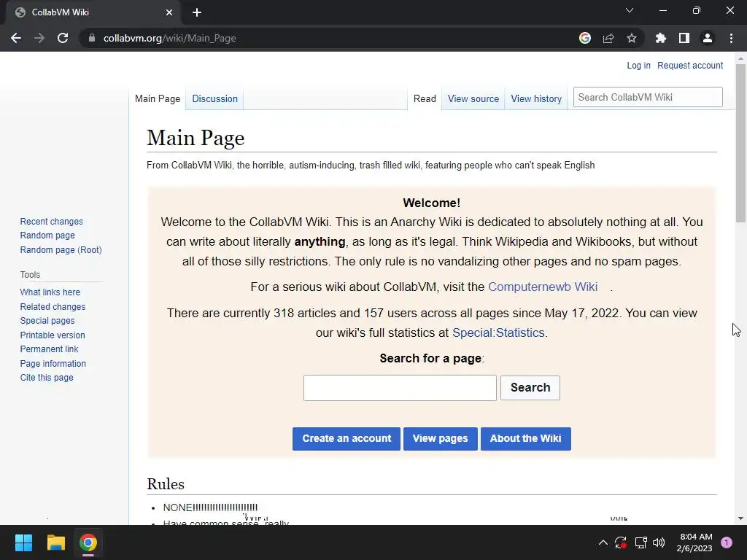
Task: Click the Google icon in address bar
Action: click(585, 38)
